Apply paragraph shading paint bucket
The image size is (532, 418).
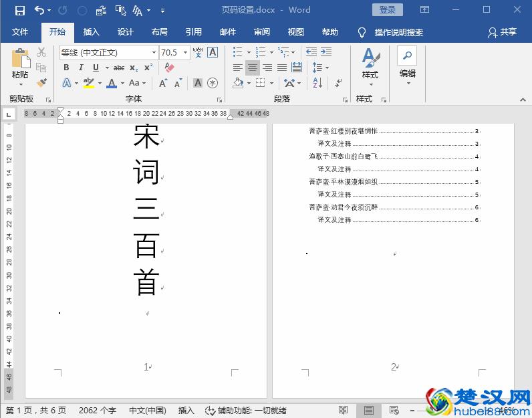tap(238, 83)
